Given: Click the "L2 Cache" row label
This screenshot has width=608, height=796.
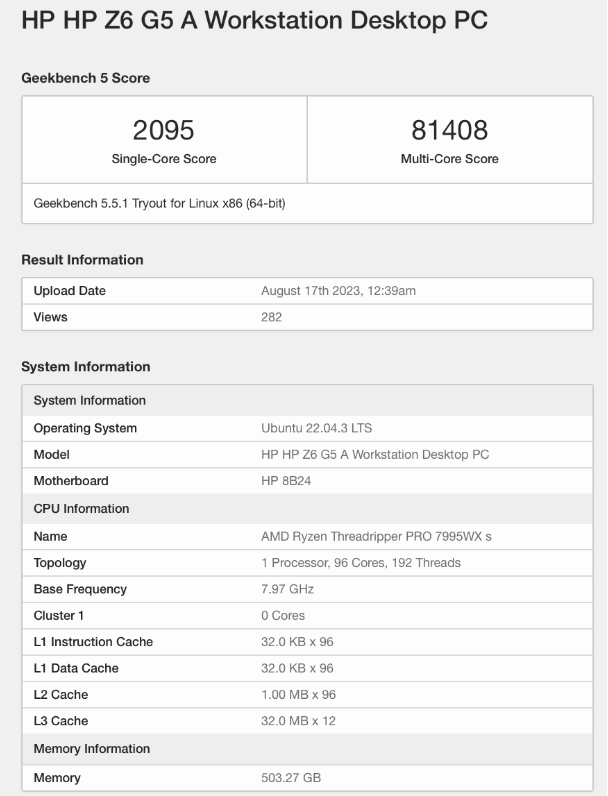Looking at the screenshot, I should tap(61, 695).
